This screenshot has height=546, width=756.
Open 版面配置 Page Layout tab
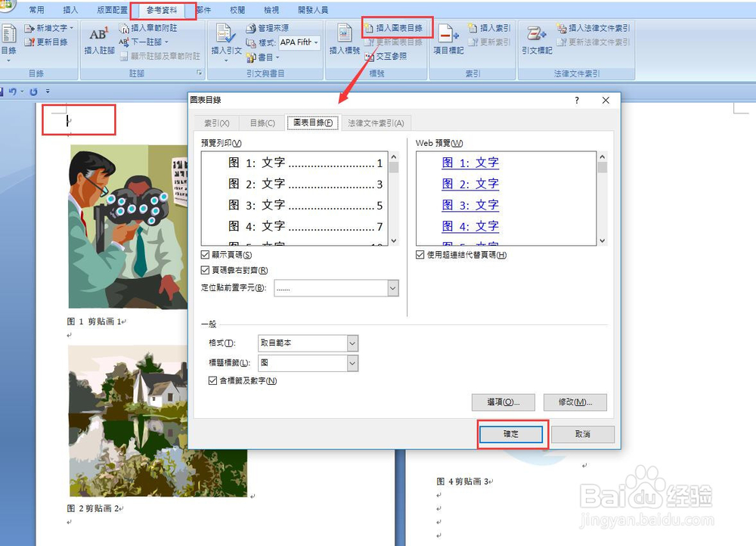click(112, 10)
